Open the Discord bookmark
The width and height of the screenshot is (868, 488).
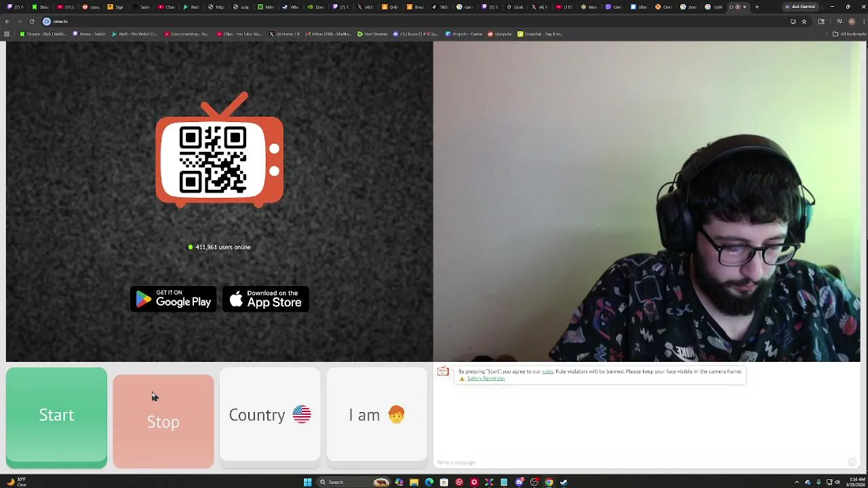tap(416, 34)
